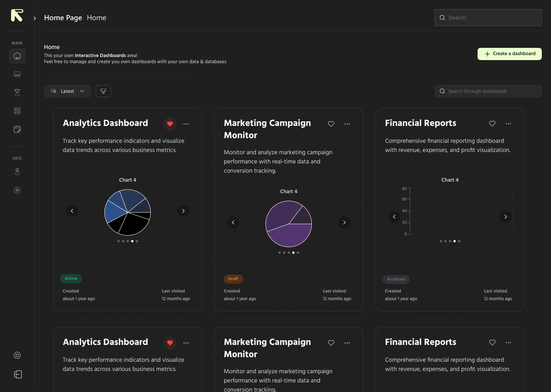Click the hourglass history icon in sidebar
The height and width of the screenshot is (392, 551).
point(17,92)
